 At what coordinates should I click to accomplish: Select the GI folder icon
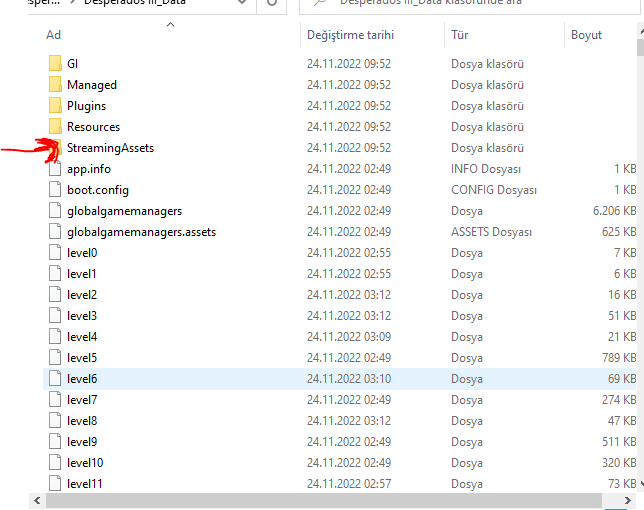(x=55, y=64)
